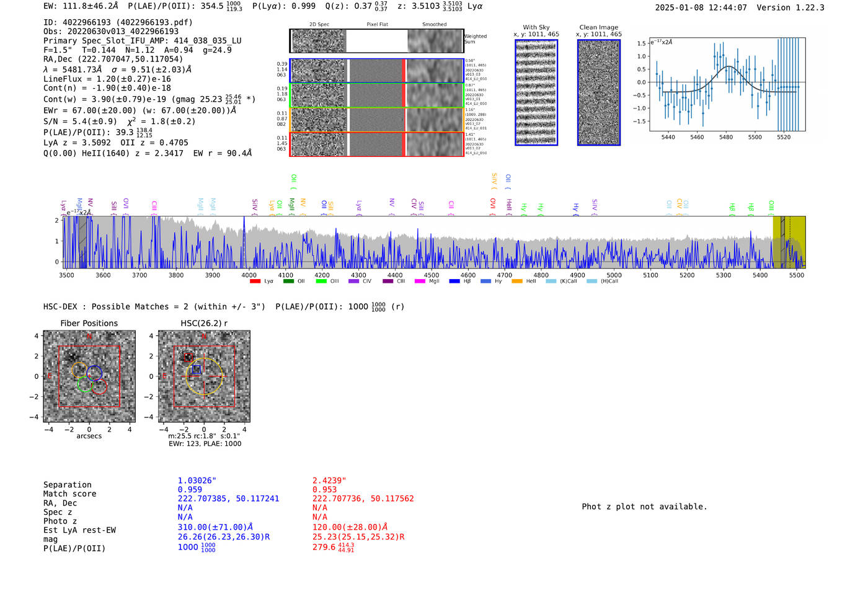Screen dimensions: 868x591
Task: Click the blue-bordered Smoothed fiber panel
Action: 435,71
